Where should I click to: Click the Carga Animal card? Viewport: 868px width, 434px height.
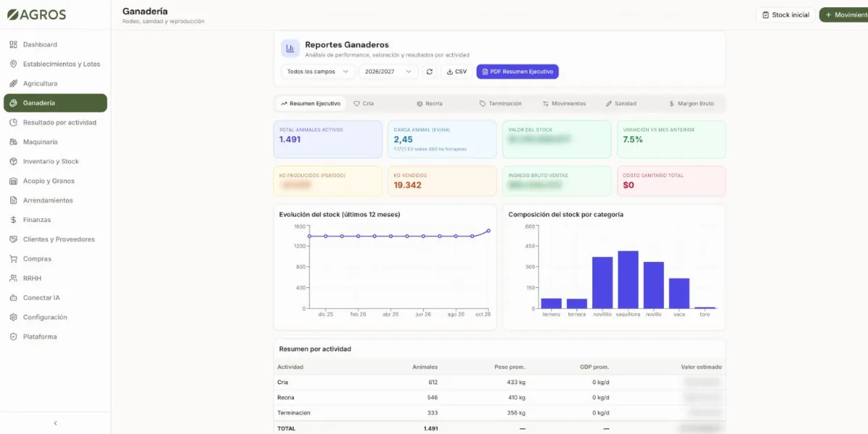pos(442,139)
